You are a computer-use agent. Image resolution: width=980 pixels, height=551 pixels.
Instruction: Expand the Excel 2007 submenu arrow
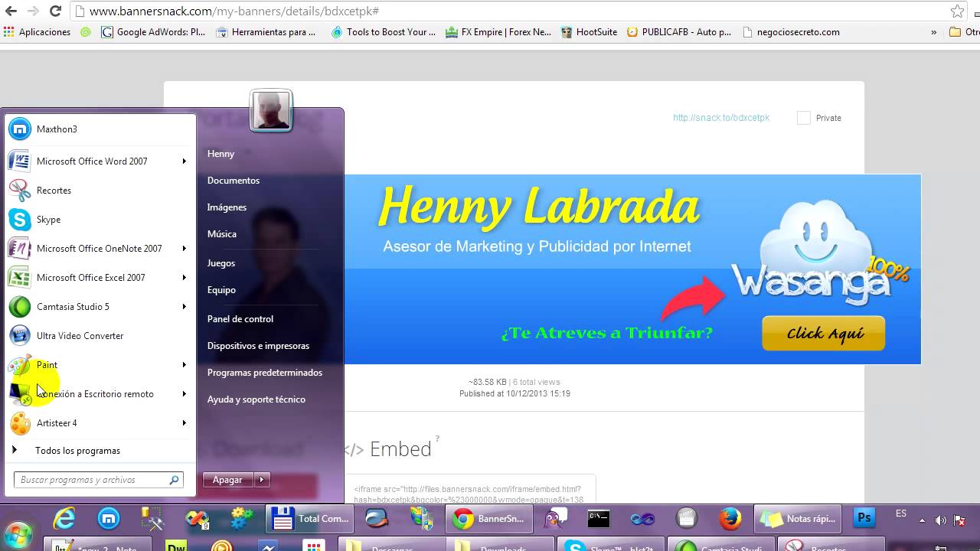(x=185, y=278)
